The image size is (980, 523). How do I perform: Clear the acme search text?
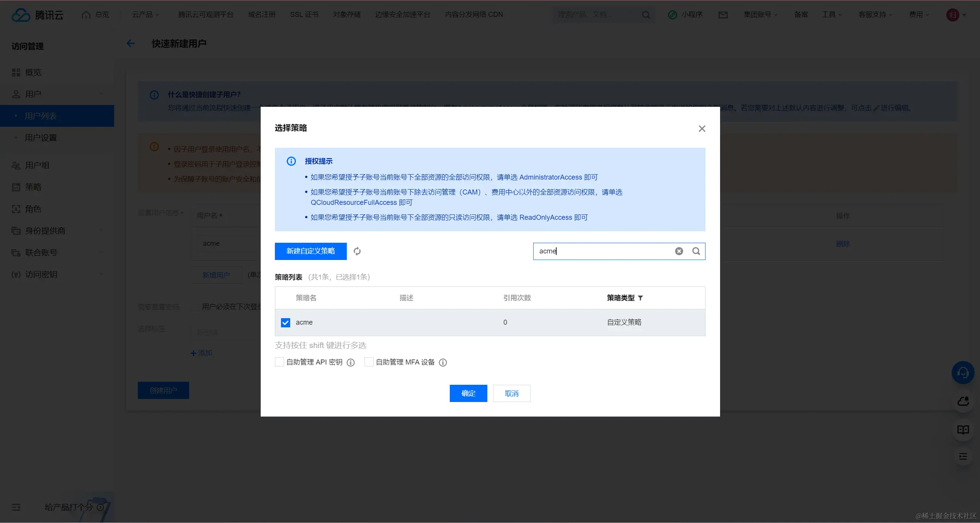(x=679, y=251)
